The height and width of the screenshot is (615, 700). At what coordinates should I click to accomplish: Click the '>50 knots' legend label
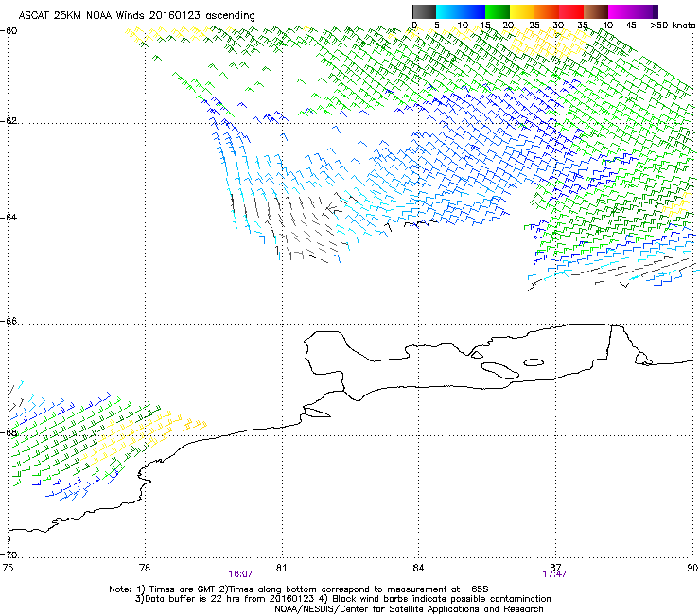tap(673, 26)
